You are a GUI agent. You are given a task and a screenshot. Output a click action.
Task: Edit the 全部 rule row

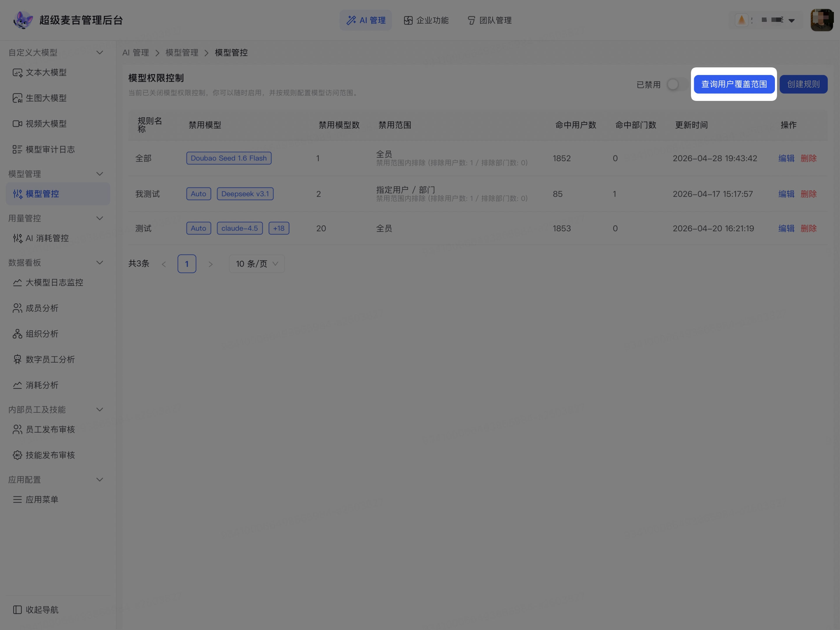tap(786, 158)
